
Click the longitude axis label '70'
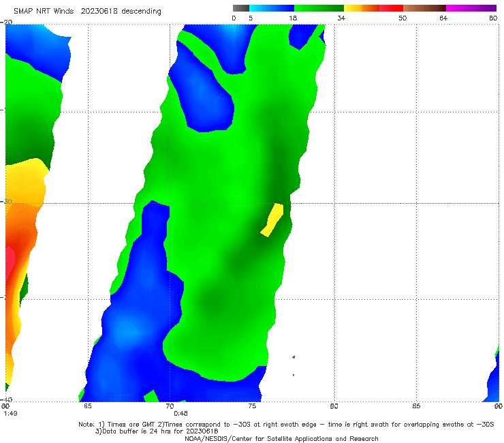pos(170,406)
